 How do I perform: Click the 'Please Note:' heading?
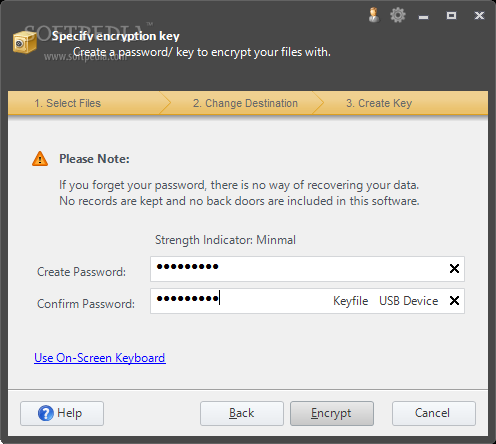point(94,159)
